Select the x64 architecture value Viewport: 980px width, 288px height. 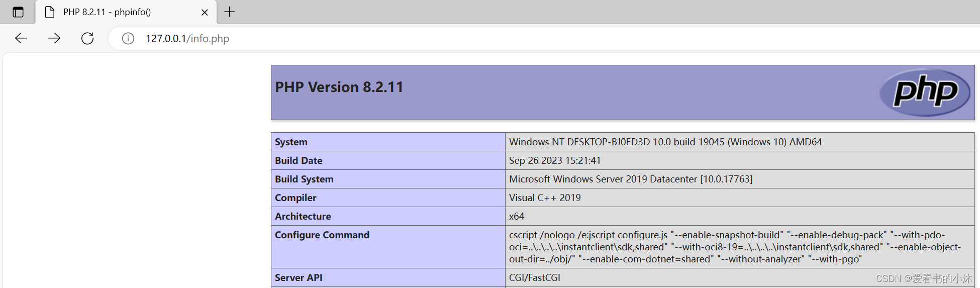point(517,217)
